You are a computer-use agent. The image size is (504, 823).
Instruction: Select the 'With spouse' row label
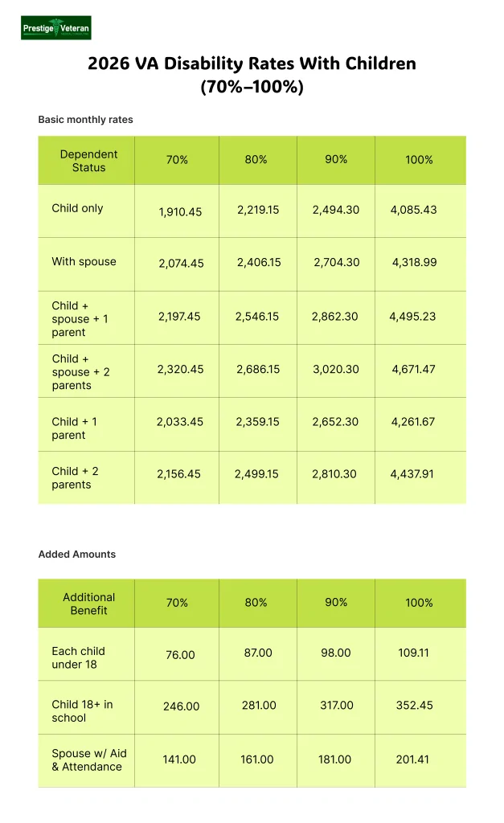coord(84,262)
